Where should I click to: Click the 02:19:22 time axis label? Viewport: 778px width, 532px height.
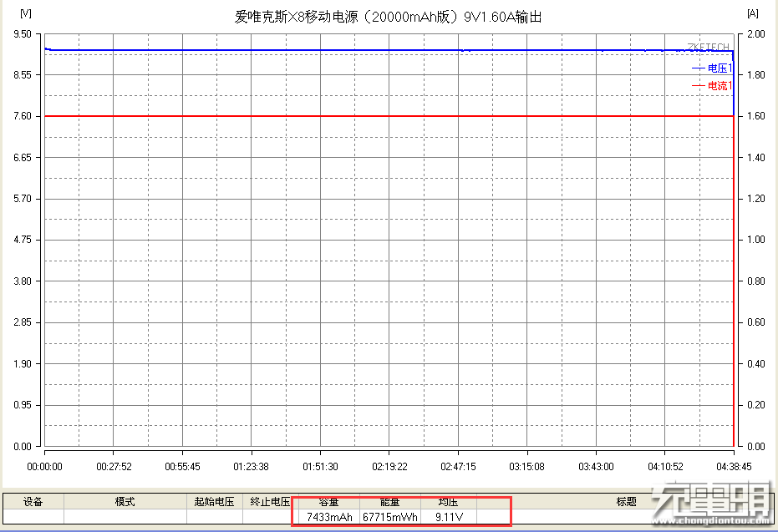tap(389, 467)
